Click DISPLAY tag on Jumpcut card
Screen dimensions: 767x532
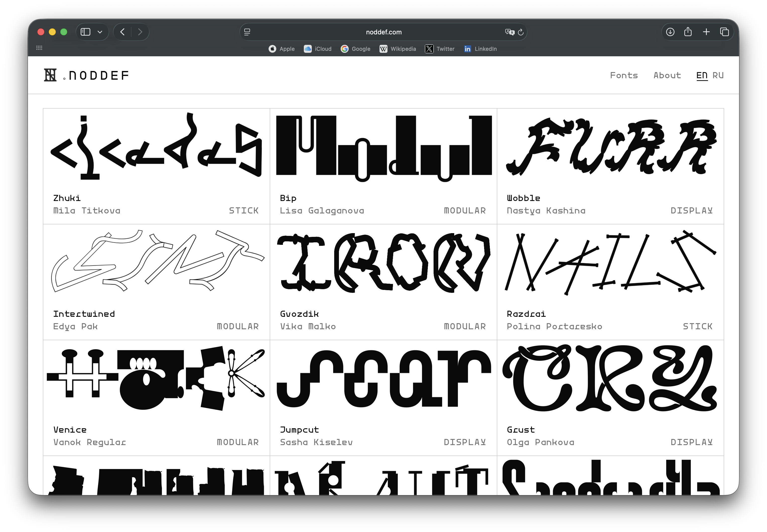point(465,442)
